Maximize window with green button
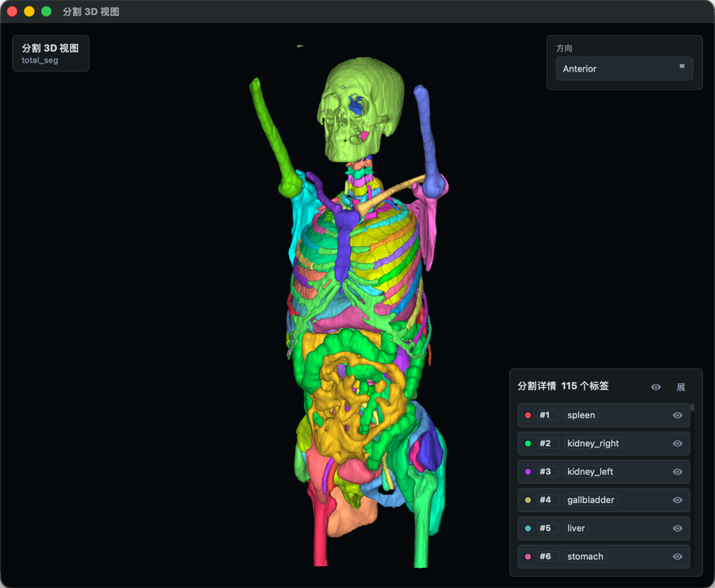715x588 pixels. tap(46, 11)
